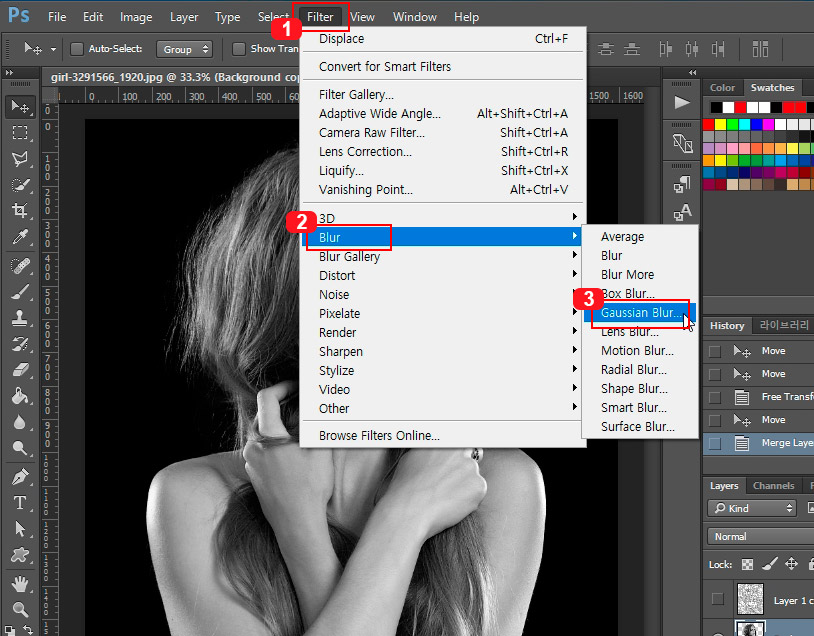Select the Horizontal Type tool

click(x=20, y=503)
